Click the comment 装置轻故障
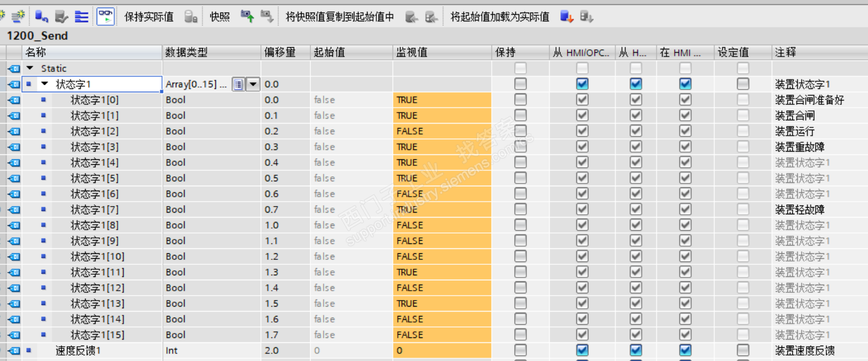The image size is (868, 361). 799,210
